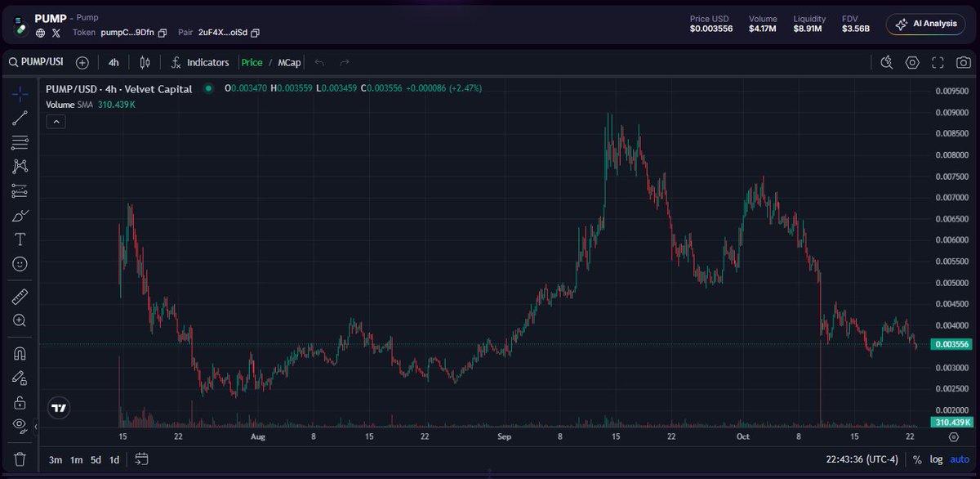980x479 pixels.
Task: Enter fullscreen chart mode
Action: tap(938, 63)
